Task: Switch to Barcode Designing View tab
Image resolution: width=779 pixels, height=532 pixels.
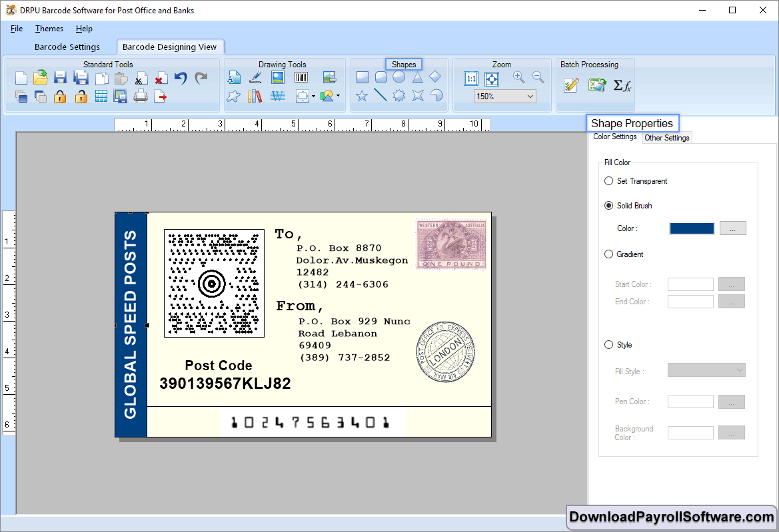Action: coord(169,47)
